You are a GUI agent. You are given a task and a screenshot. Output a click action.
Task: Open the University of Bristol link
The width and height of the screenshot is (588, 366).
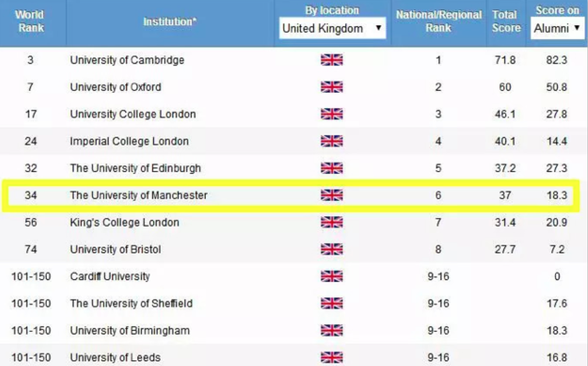(x=115, y=249)
